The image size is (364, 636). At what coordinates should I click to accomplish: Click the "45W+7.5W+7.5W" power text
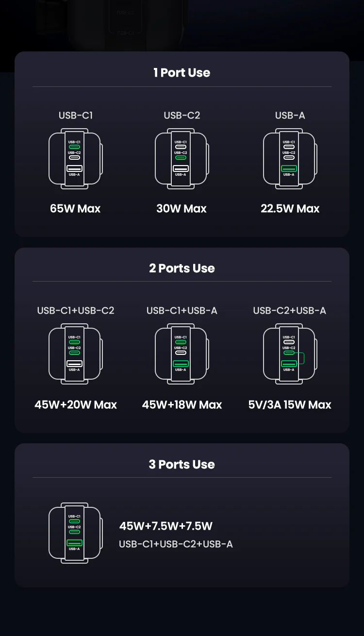click(166, 526)
